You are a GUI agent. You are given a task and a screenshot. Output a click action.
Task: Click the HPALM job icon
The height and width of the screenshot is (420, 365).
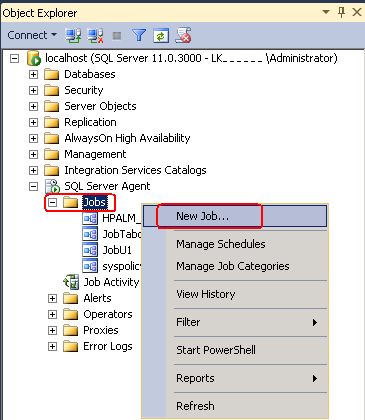click(x=90, y=218)
